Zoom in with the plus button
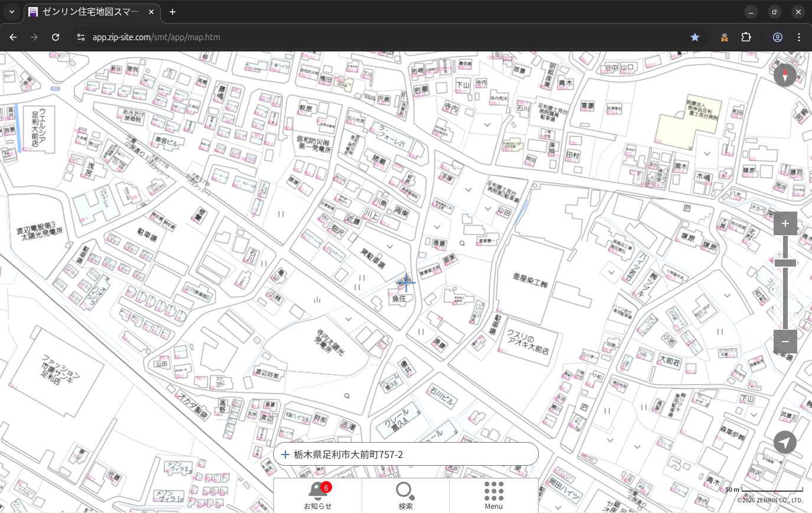The height and width of the screenshot is (513, 812). click(785, 223)
